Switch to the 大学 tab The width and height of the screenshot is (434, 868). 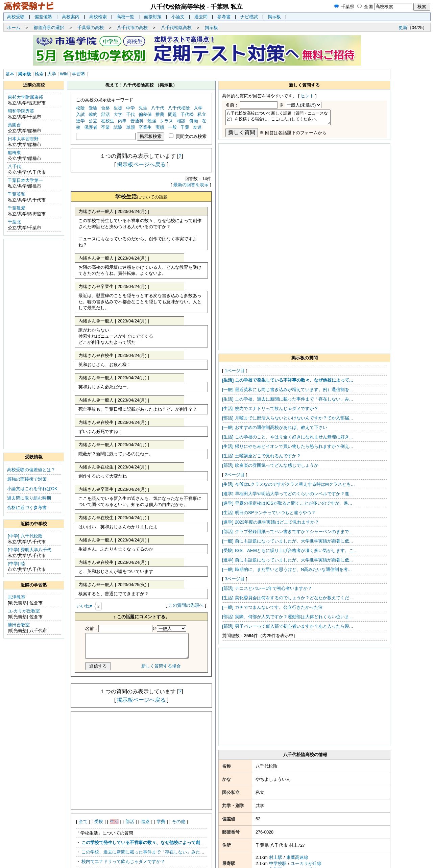tap(51, 74)
